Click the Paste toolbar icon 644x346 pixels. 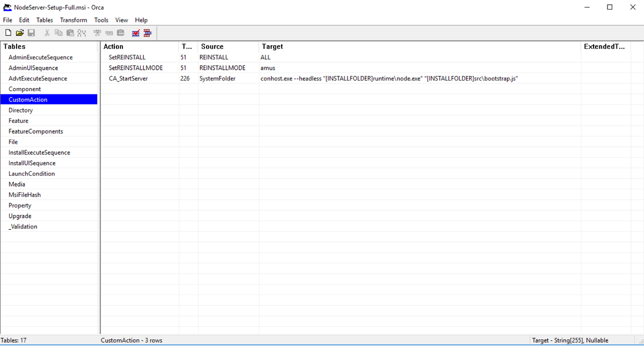pos(70,32)
